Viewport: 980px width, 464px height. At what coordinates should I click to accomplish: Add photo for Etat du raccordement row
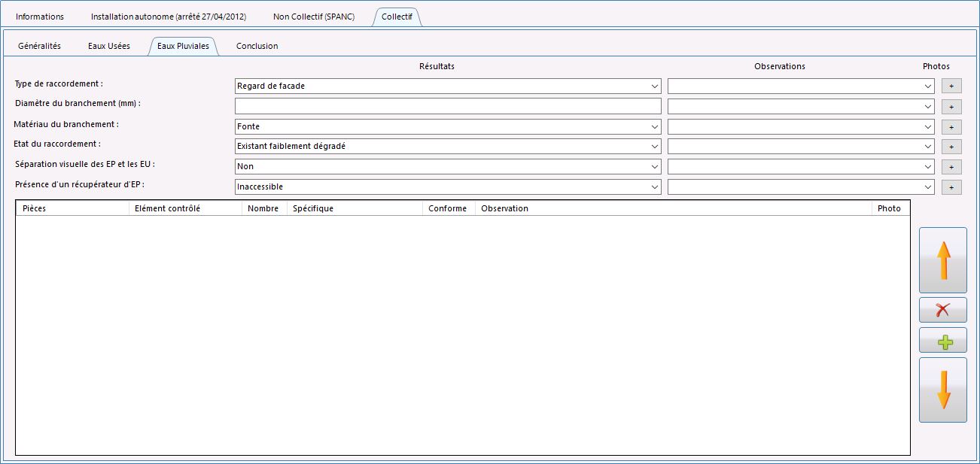(951, 147)
